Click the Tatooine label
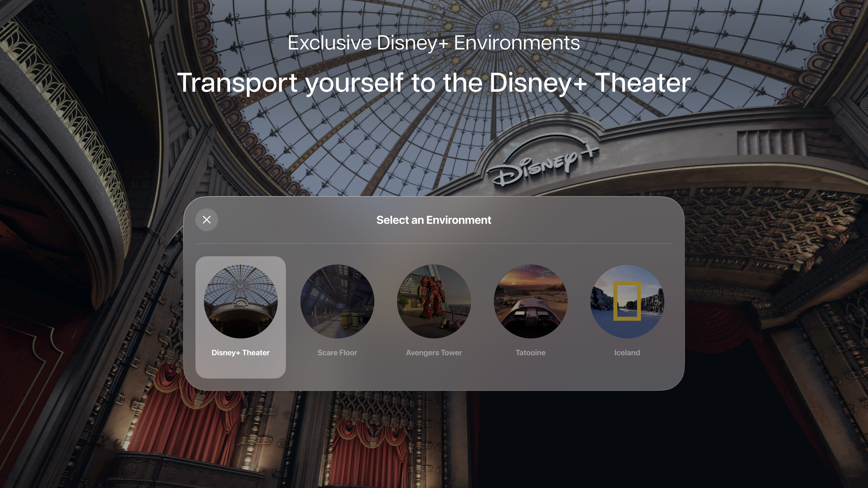The image size is (868, 488). click(x=531, y=353)
